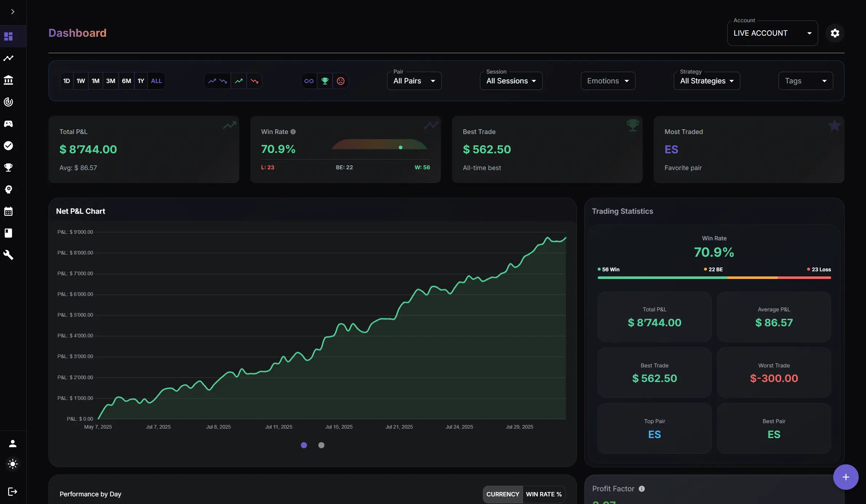866x504 pixels.
Task: Select the wrench tools icon in sidebar
Action: click(8, 255)
